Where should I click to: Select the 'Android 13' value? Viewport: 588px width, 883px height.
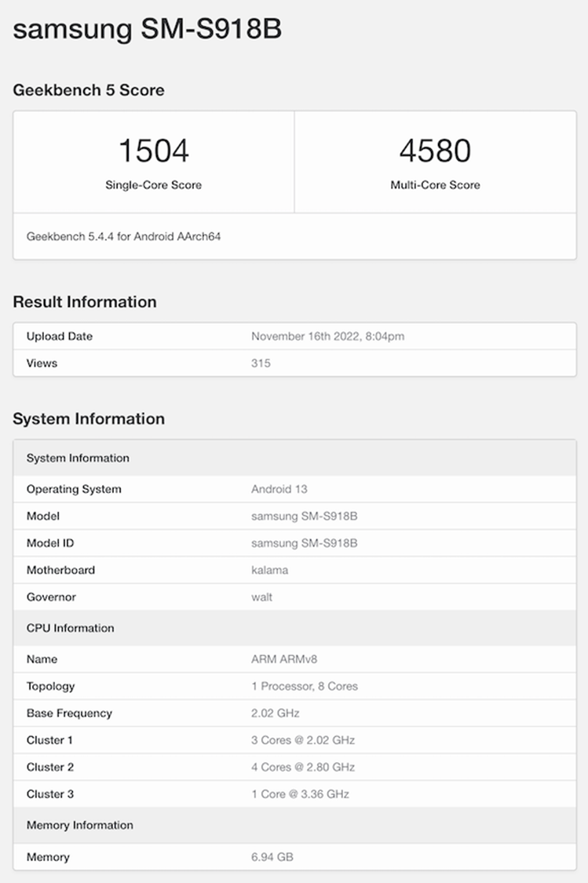tap(279, 489)
